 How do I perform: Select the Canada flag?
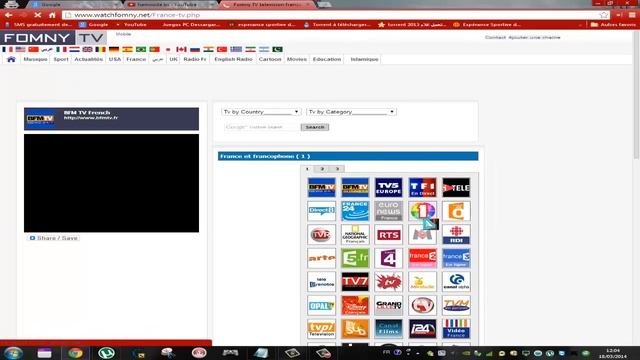[x=181, y=49]
